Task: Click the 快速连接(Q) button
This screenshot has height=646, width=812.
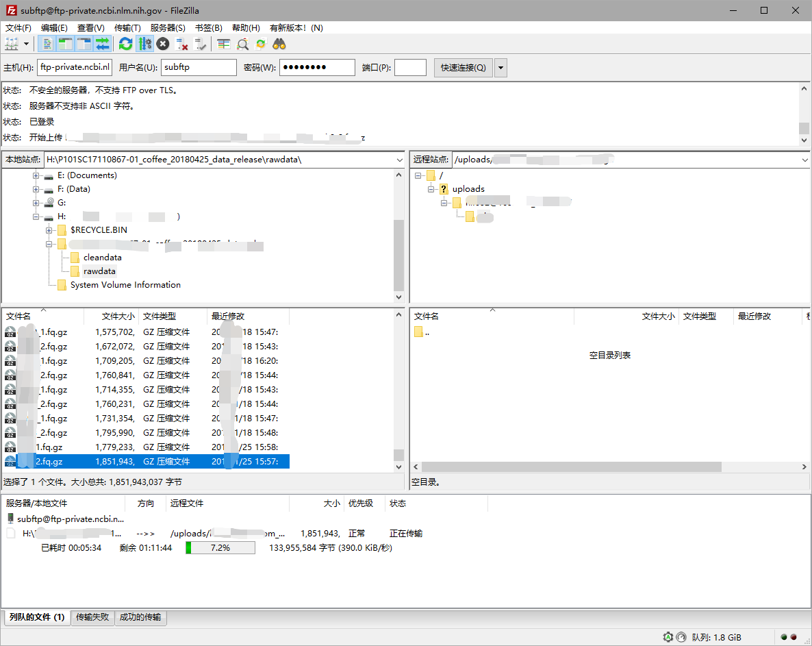Action: 463,67
